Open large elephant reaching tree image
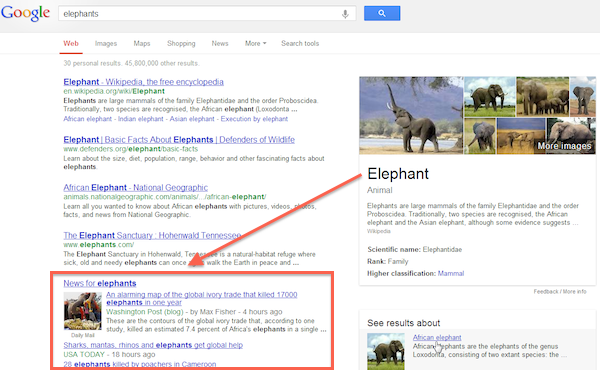Image resolution: width=600 pixels, height=370 pixels. click(x=411, y=115)
